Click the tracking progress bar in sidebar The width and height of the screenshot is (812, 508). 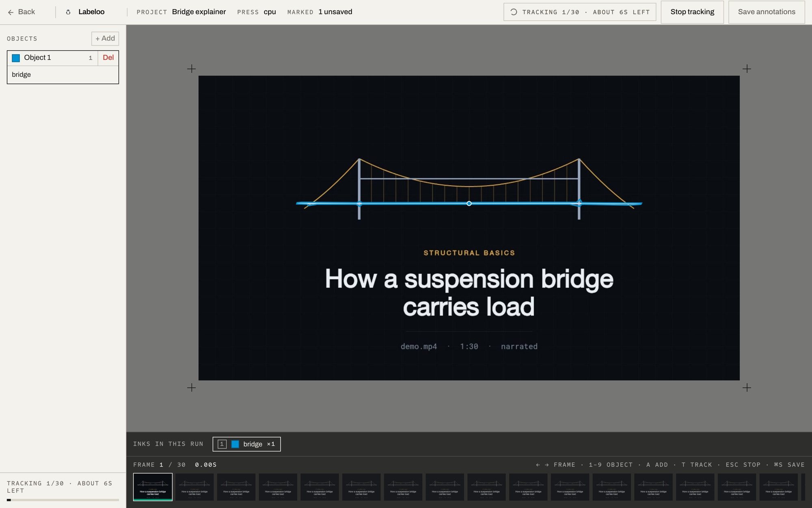[x=63, y=500]
